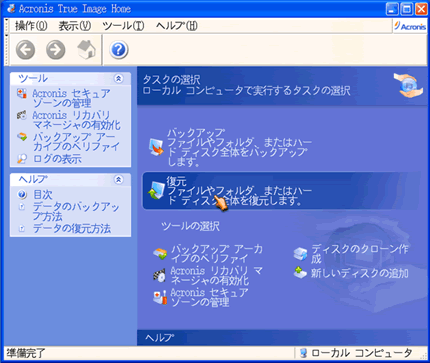The image size is (430, 363).
Task: Select the 復元 task entry
Action: pyautogui.click(x=282, y=191)
